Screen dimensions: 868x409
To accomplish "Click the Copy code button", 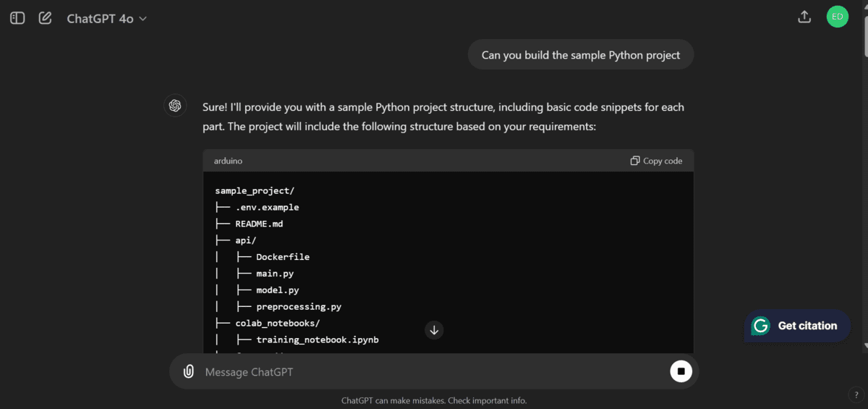I will [x=656, y=161].
